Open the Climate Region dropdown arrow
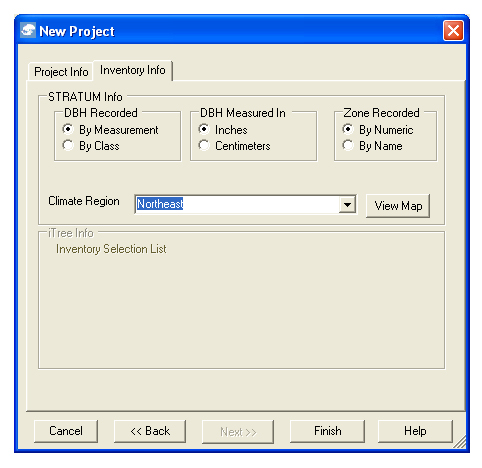This screenshot has width=482, height=468. tap(347, 204)
